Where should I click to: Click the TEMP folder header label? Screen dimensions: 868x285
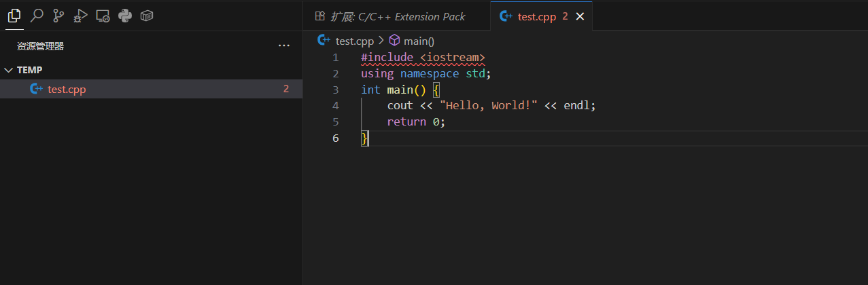30,70
